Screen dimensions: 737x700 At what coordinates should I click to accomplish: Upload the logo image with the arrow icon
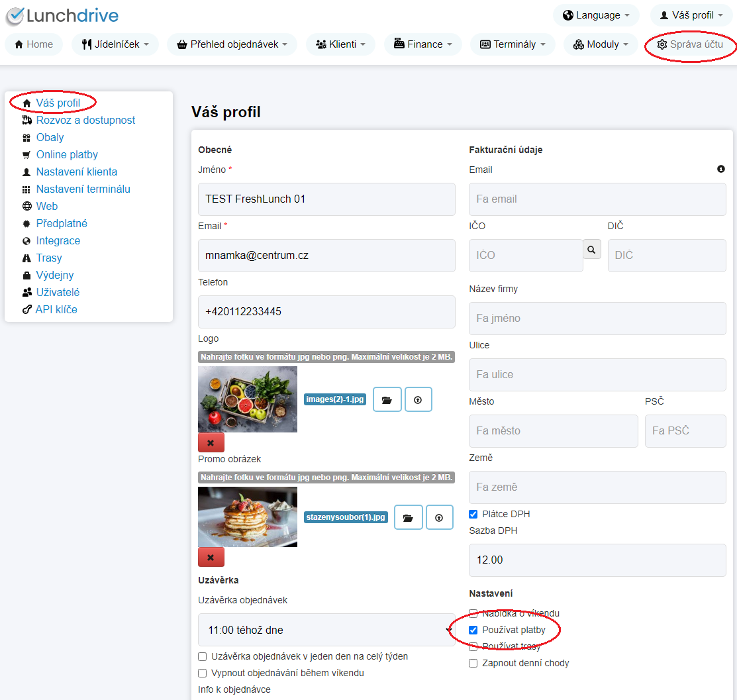418,399
